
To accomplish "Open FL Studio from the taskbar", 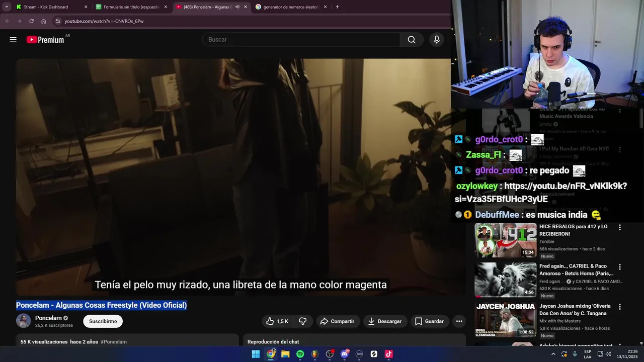I will pos(315,354).
